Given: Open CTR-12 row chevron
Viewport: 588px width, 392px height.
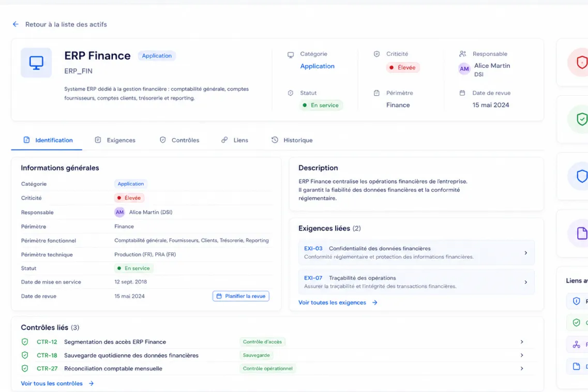Looking at the screenshot, I should 522,342.
